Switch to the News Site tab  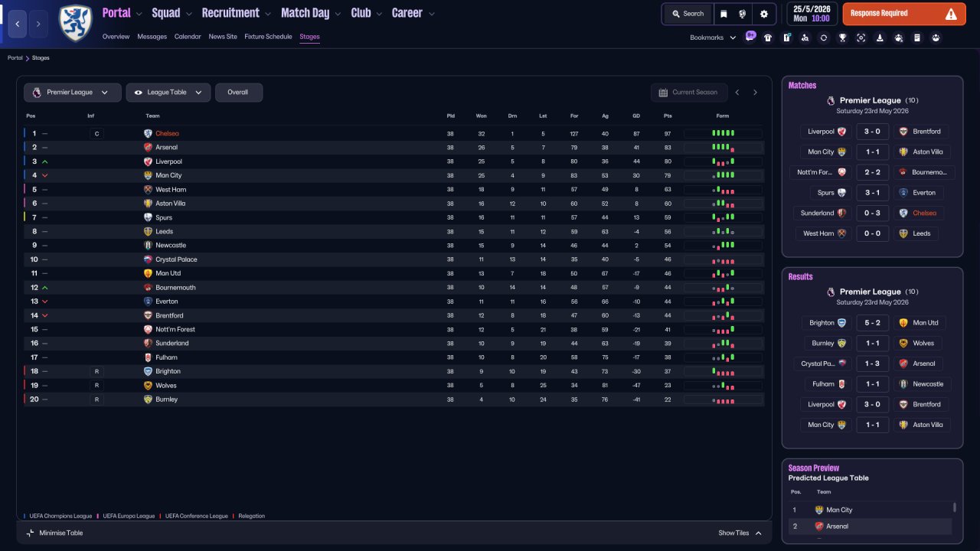point(223,37)
